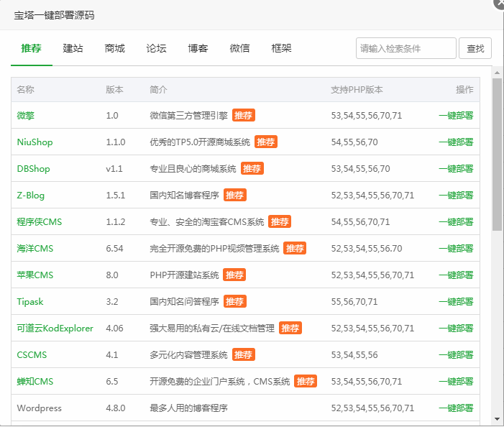Click the 推荐 badge in 可道云KodExplorer row
Image resolution: width=504 pixels, height=427 pixels.
[290, 328]
